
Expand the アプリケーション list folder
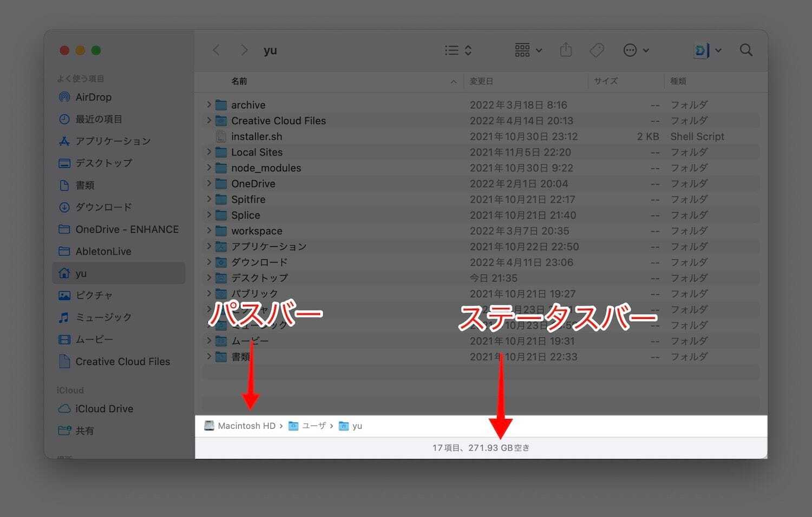click(x=209, y=246)
